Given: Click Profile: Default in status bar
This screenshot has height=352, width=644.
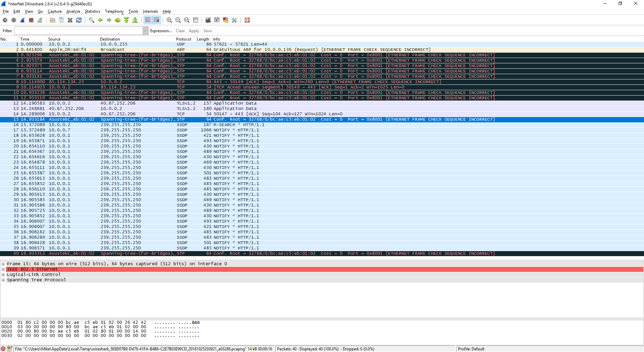Looking at the screenshot, I should tap(471, 349).
